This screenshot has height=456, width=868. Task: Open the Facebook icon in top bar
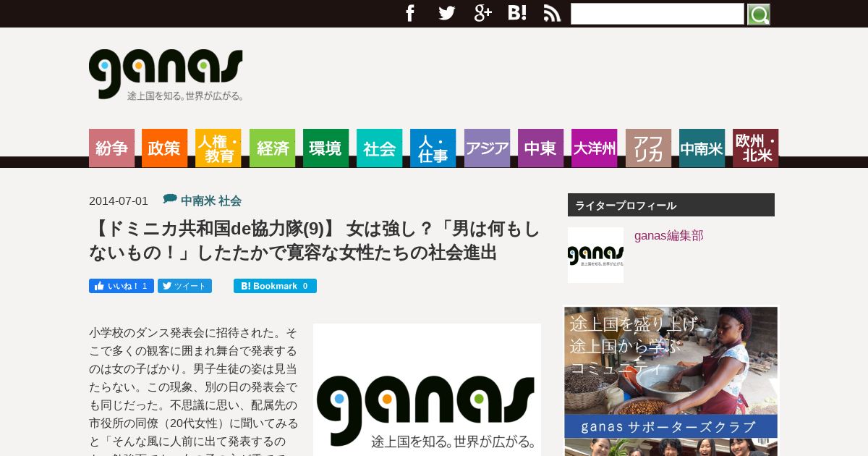(x=410, y=13)
